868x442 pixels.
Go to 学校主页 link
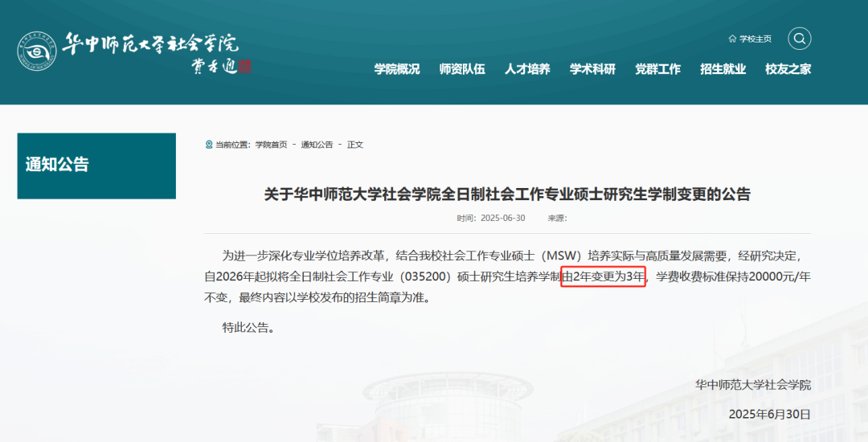(x=755, y=39)
